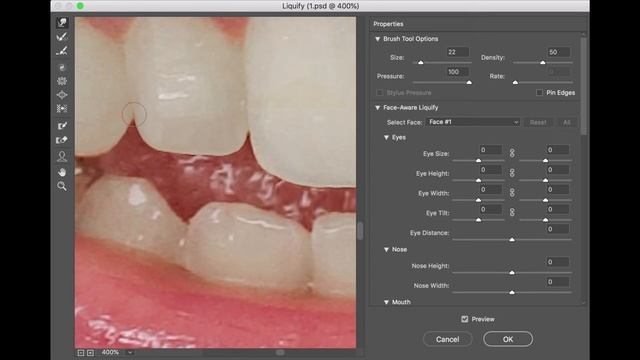Image resolution: width=640 pixels, height=360 pixels.
Task: Select the Bloat tool
Action: (62, 95)
